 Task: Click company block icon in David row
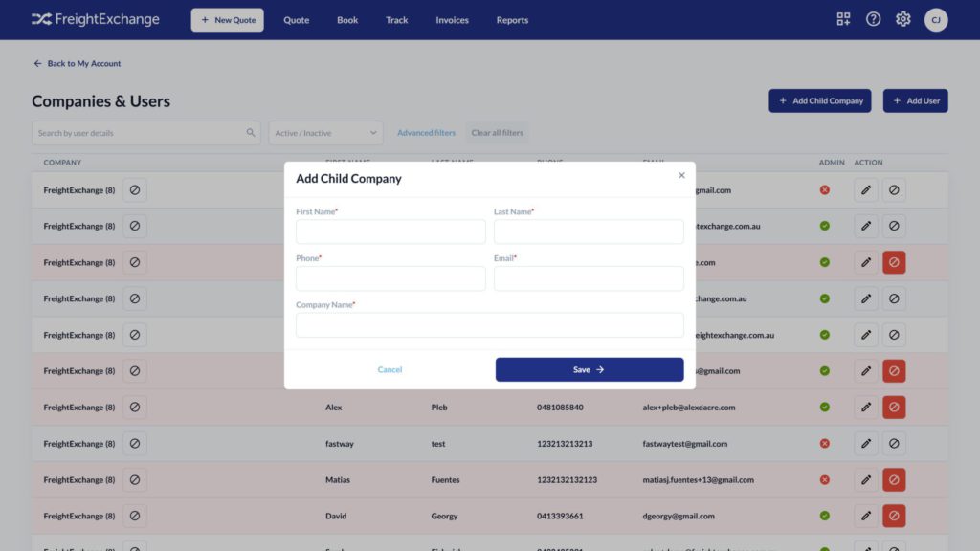pos(135,516)
